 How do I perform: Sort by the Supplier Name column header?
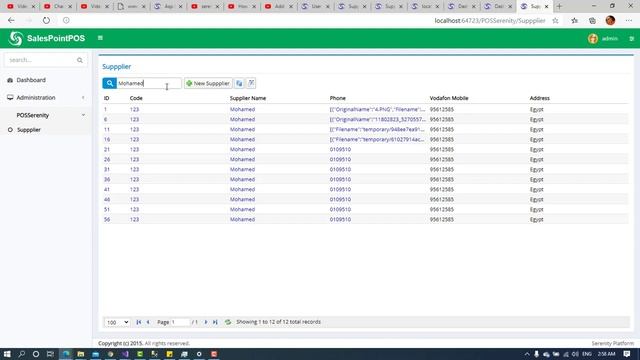[248, 98]
